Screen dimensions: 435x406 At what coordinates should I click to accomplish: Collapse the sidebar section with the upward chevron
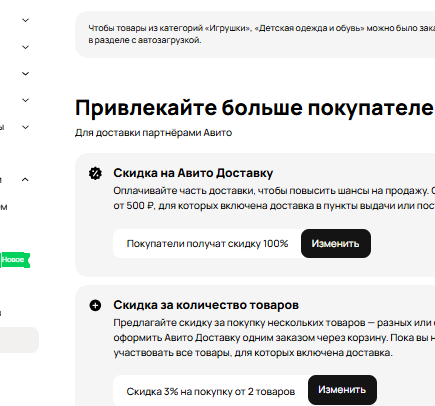coord(25,180)
